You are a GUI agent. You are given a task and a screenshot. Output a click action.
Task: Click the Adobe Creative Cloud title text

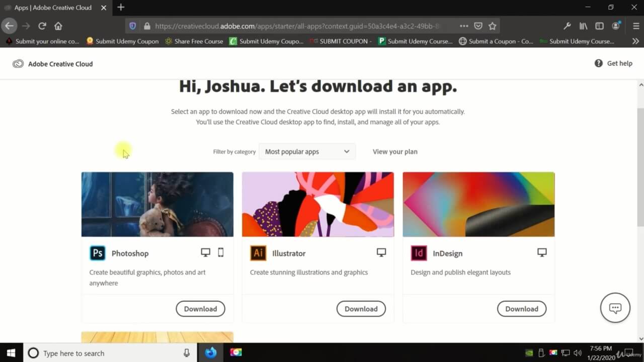point(60,64)
